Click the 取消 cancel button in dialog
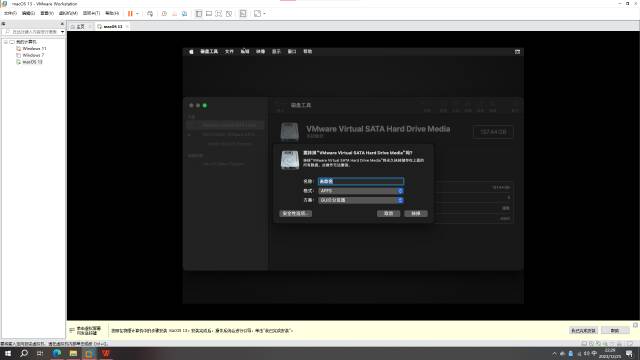Image resolution: width=640 pixels, height=360 pixels. pos(388,213)
